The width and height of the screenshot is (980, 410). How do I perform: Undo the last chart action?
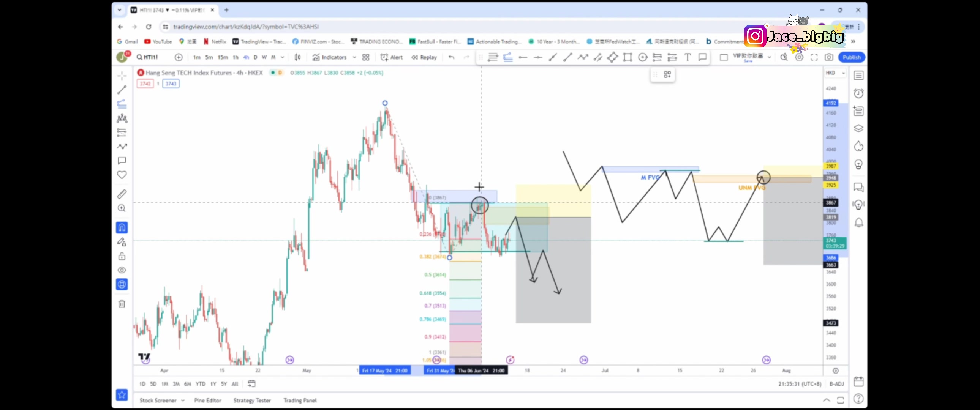pos(452,57)
